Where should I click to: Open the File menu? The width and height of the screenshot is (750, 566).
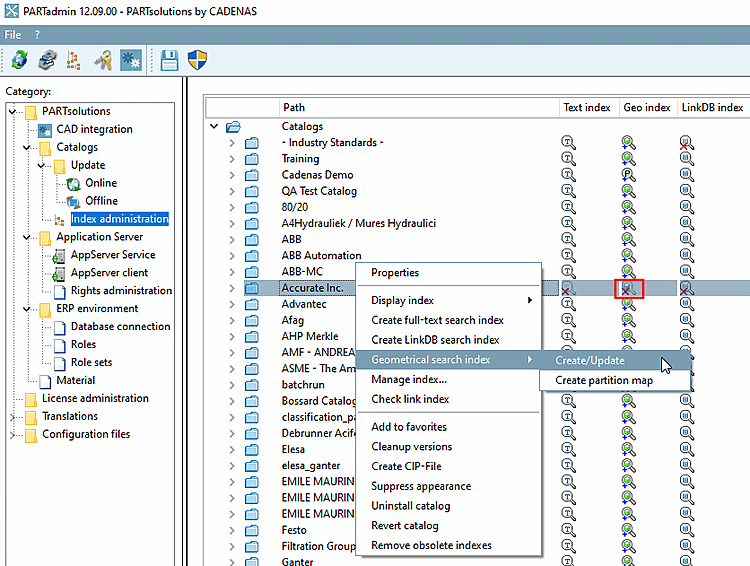(13, 34)
